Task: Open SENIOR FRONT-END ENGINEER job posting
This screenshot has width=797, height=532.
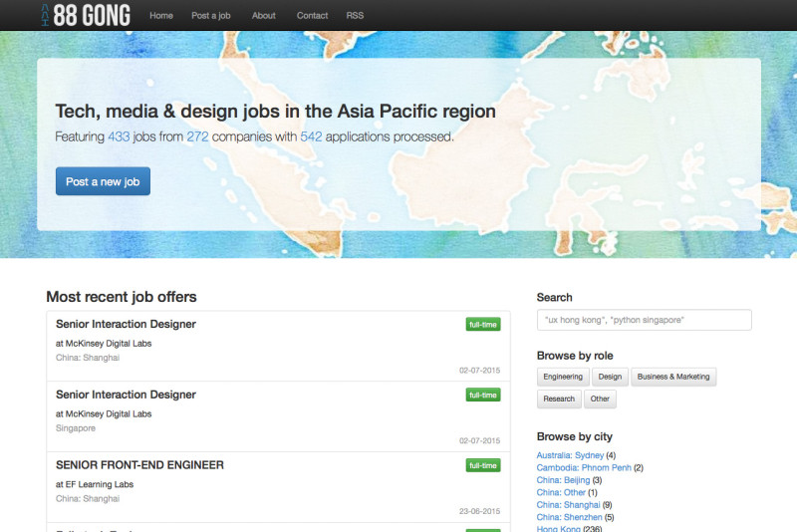Action: coord(139,464)
